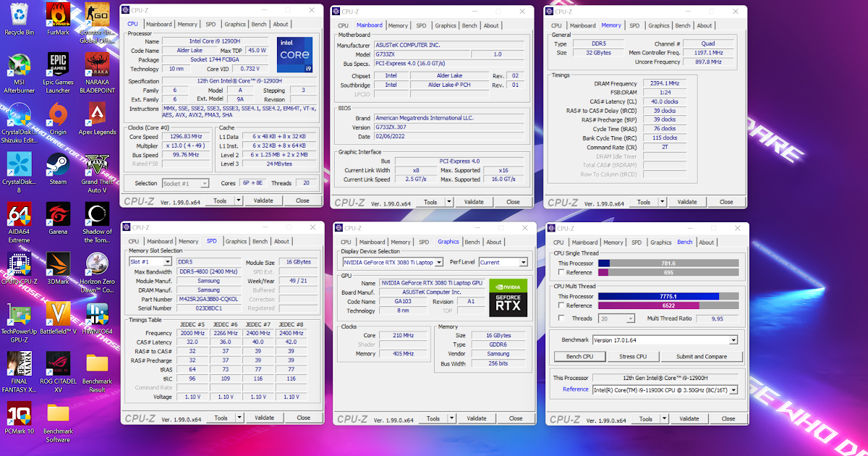This screenshot has width=868, height=456.
Task: Launch Steam desktop shortcut
Action: (x=58, y=169)
